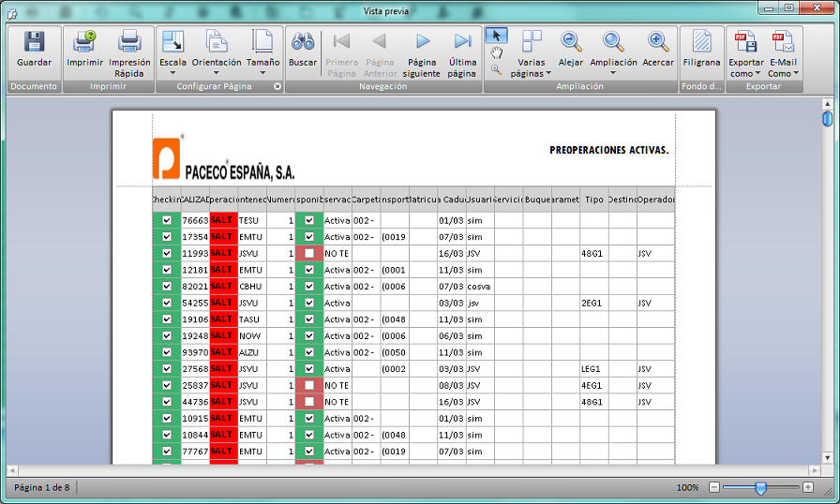Click the vertical scrollbar thumb
Screen dimensions: 840x504
tap(827, 118)
